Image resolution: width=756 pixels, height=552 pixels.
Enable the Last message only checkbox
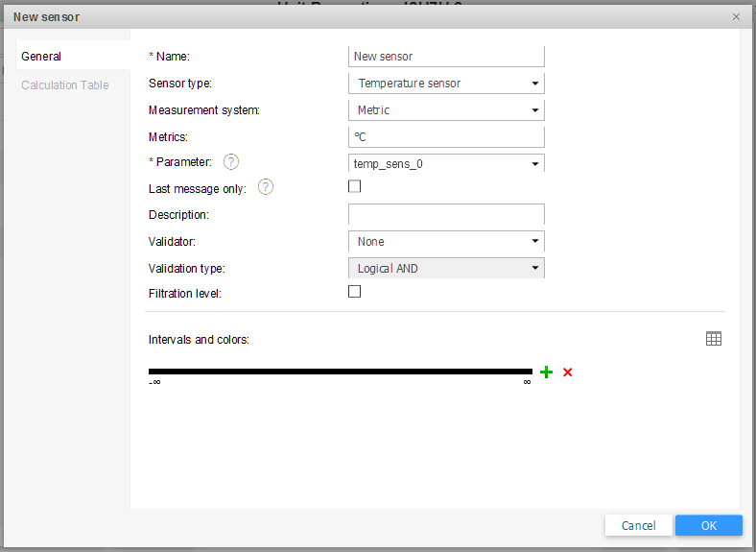point(355,187)
